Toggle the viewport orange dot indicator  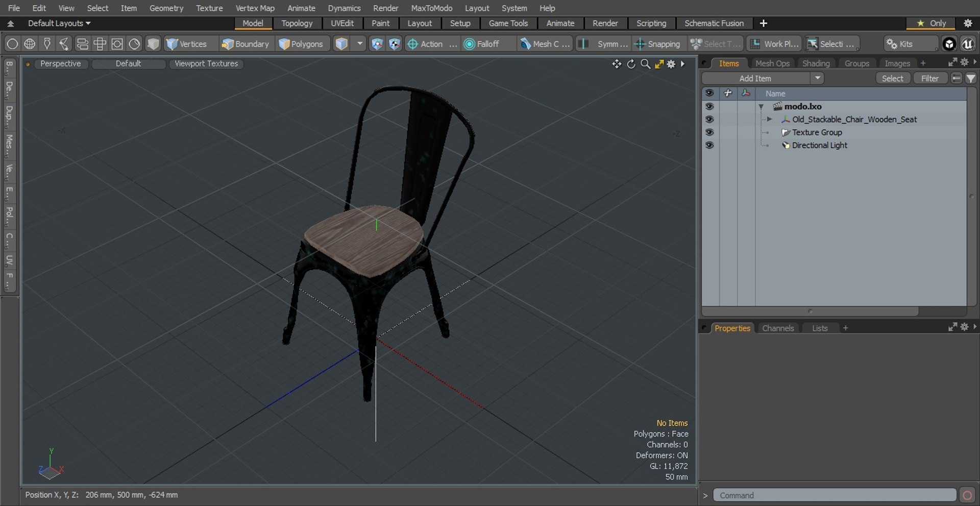(28, 64)
